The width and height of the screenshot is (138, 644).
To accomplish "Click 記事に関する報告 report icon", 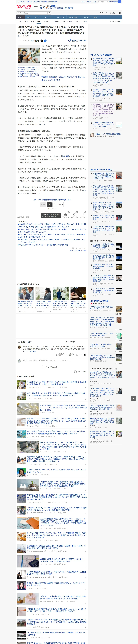I will [x=23, y=217].
